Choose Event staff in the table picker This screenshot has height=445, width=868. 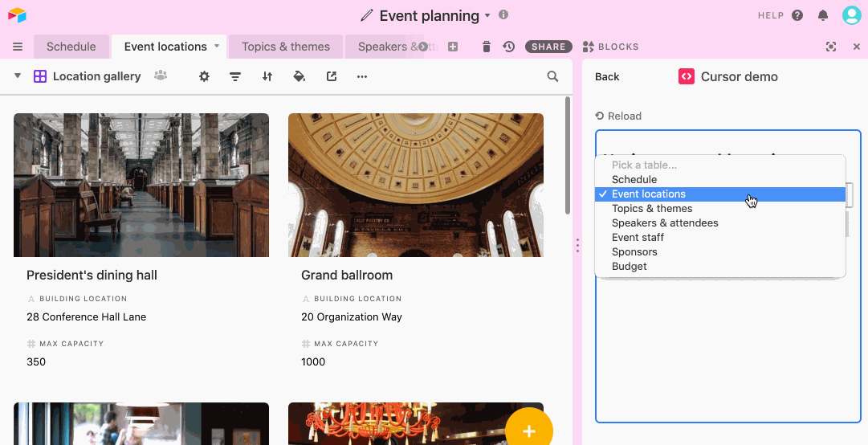click(720, 237)
